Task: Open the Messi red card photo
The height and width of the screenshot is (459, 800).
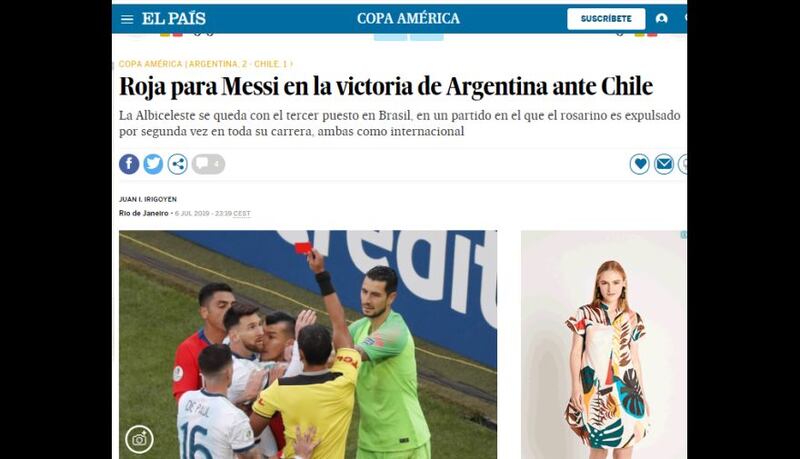Action: click(x=308, y=345)
